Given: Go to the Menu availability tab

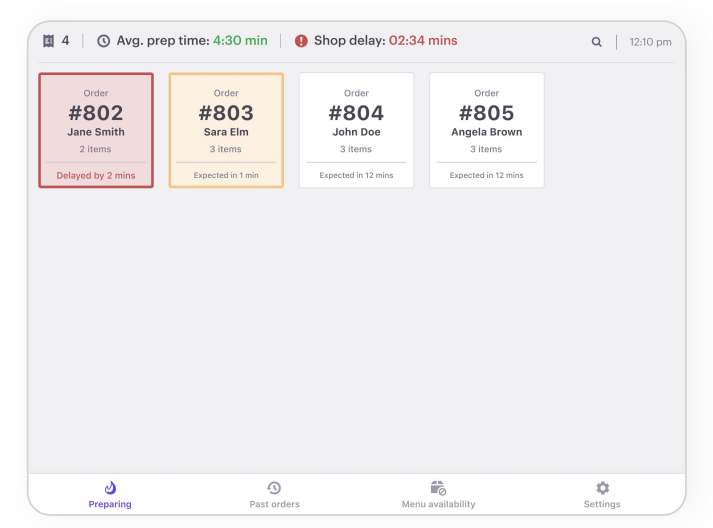Looking at the screenshot, I should pyautogui.click(x=438, y=504).
